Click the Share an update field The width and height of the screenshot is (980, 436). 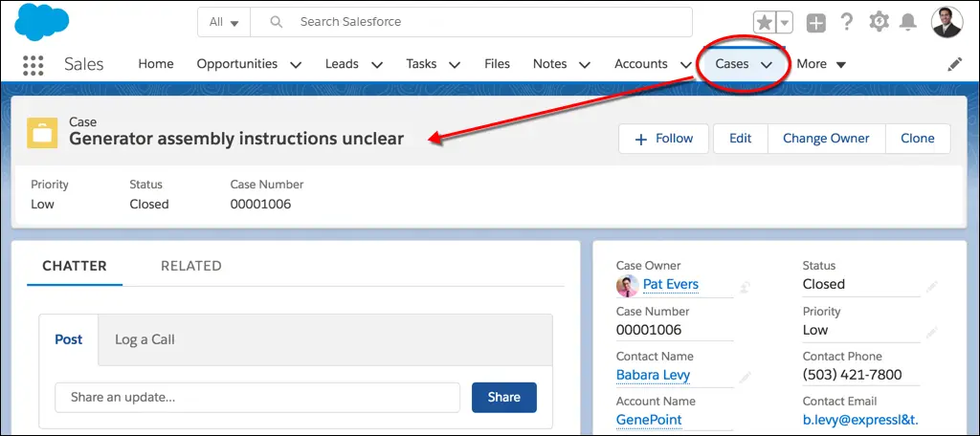[x=257, y=397]
